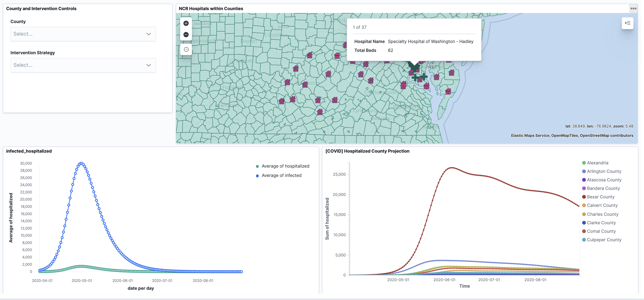This screenshot has width=644, height=300.
Task: Open the map panel options menu
Action: click(633, 8)
